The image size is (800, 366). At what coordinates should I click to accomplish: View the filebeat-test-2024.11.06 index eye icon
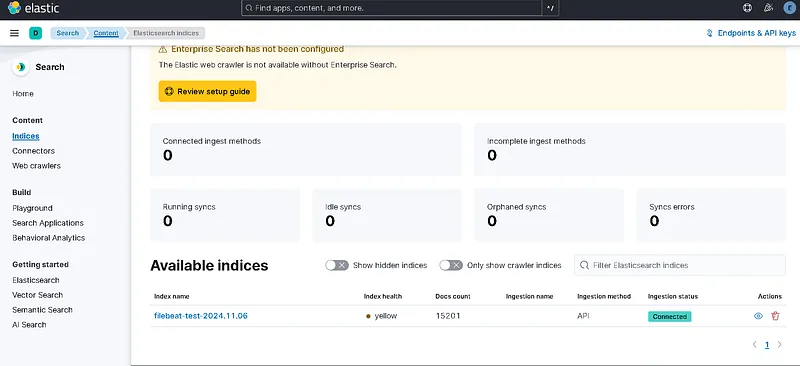coord(758,316)
